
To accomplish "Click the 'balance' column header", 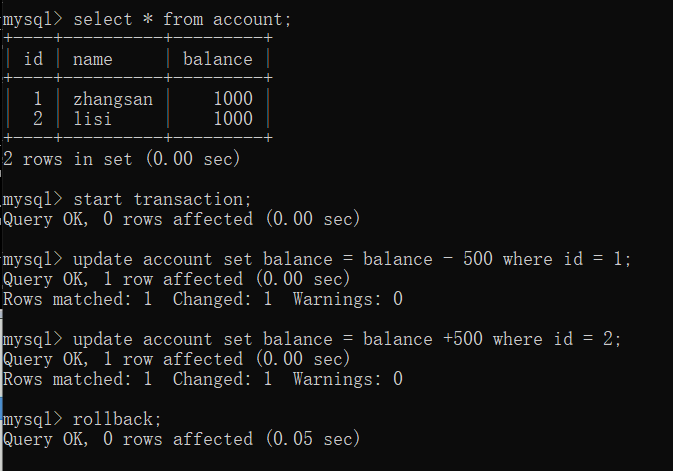I will tap(218, 59).
